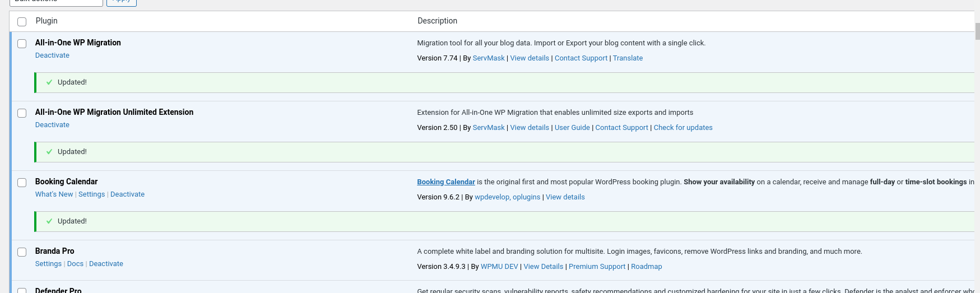Toggle the Branda Pro plugin checkbox
Viewport: 980px width, 293px height.
(22, 252)
